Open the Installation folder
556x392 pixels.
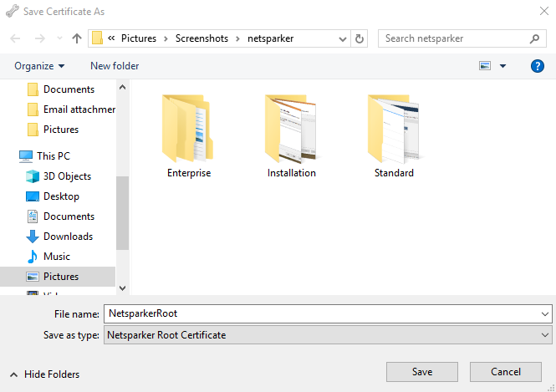point(291,134)
